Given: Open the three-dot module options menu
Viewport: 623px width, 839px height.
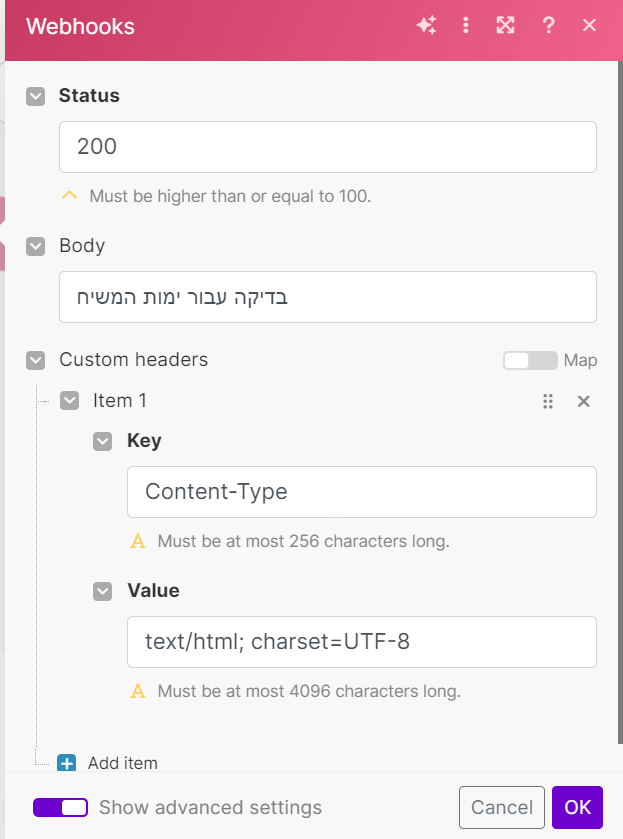Looking at the screenshot, I should (x=466, y=26).
